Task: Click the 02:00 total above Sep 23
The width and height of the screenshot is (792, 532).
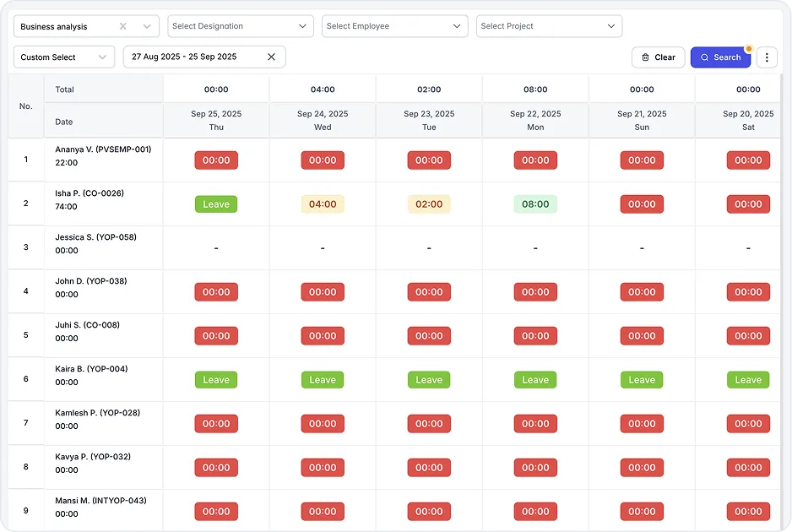Action: pyautogui.click(x=429, y=90)
